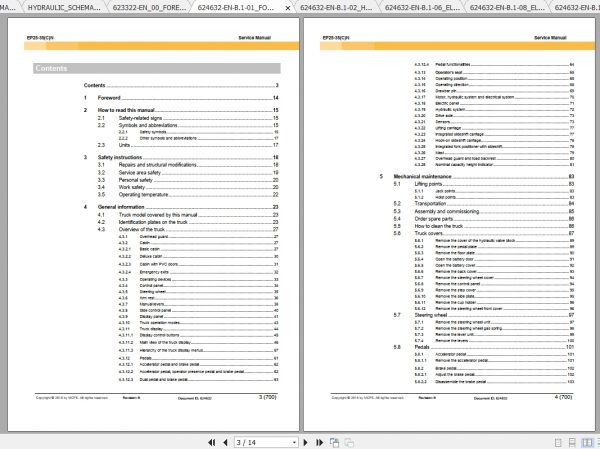Click the go to previous view icon

pos(334,442)
